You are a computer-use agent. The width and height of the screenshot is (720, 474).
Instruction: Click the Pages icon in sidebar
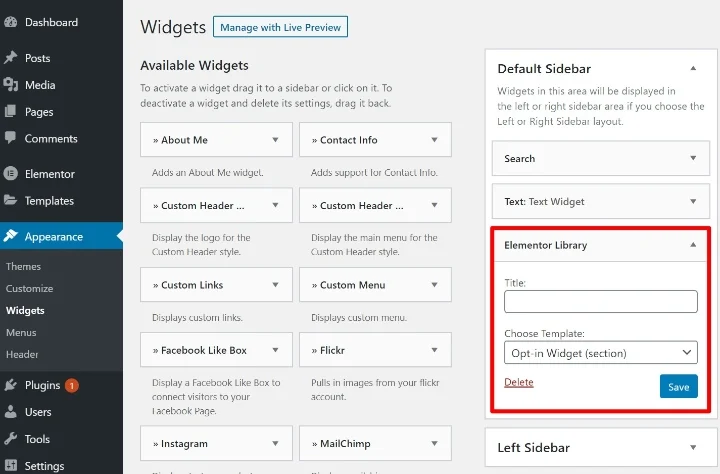click(10, 112)
